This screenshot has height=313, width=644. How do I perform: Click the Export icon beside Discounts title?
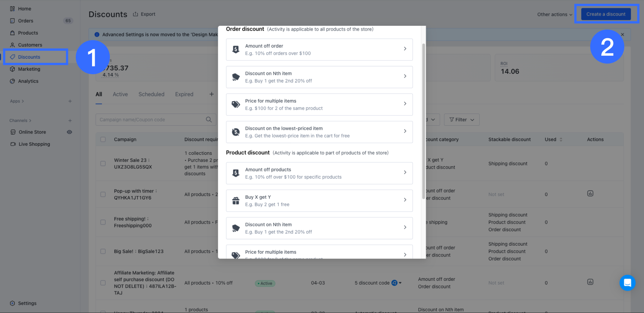point(136,14)
